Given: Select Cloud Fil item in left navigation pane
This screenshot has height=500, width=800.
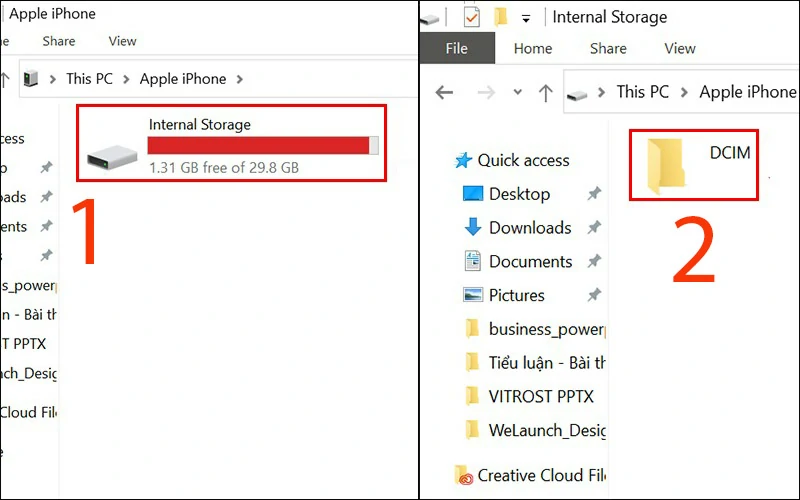Looking at the screenshot, I should 29,412.
